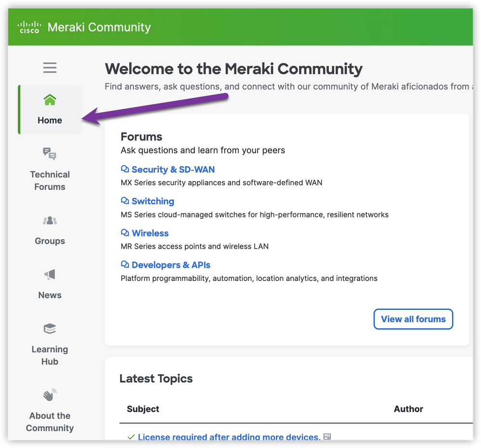Click the Subject column header
This screenshot has width=481, height=448.
tap(143, 409)
